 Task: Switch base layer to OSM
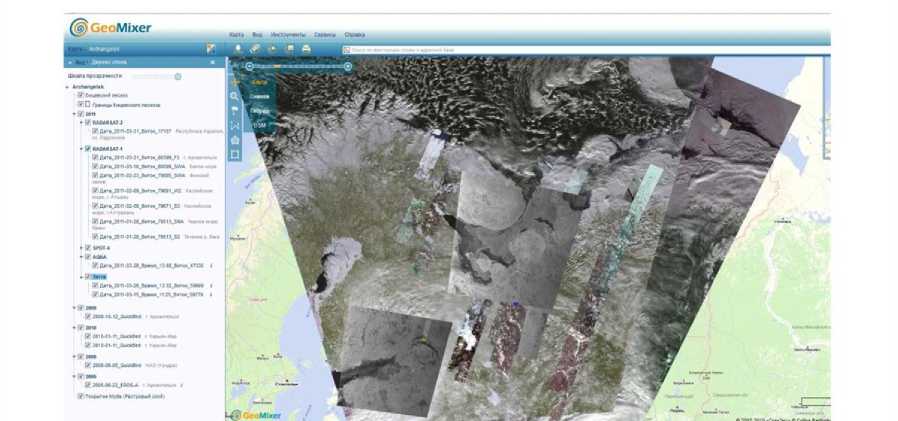coord(259,125)
